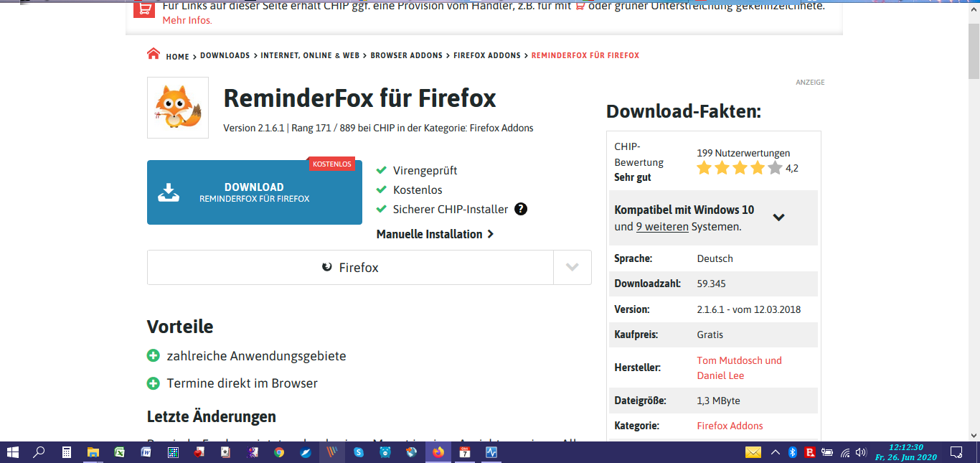Open BROWSER ADDONS breadcrumb
Image resolution: width=980 pixels, height=463 pixels.
click(406, 55)
